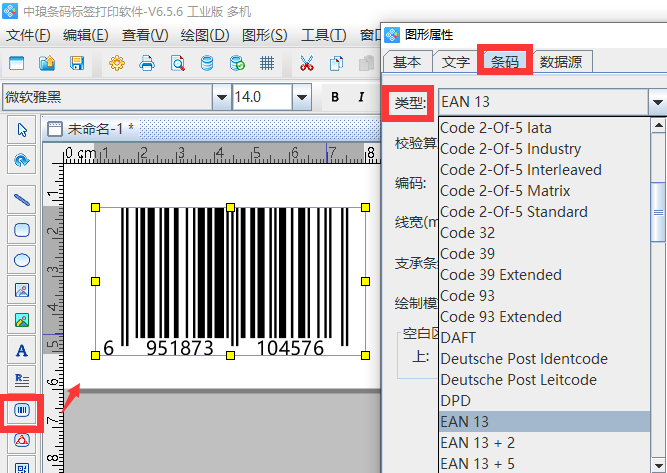Click the database settings icon
667x473 pixels.
[x=207, y=63]
